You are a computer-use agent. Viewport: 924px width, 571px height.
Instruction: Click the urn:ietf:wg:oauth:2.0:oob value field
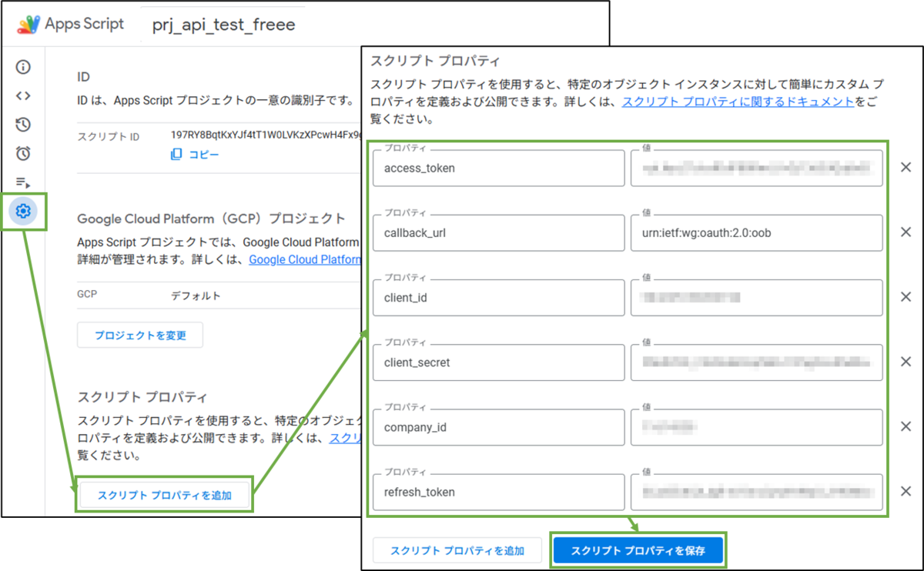pos(757,232)
